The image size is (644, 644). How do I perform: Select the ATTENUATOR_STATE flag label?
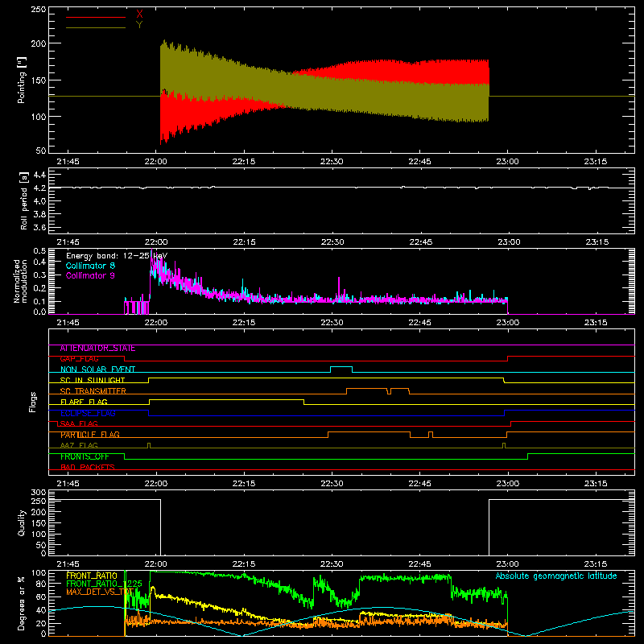point(97,349)
